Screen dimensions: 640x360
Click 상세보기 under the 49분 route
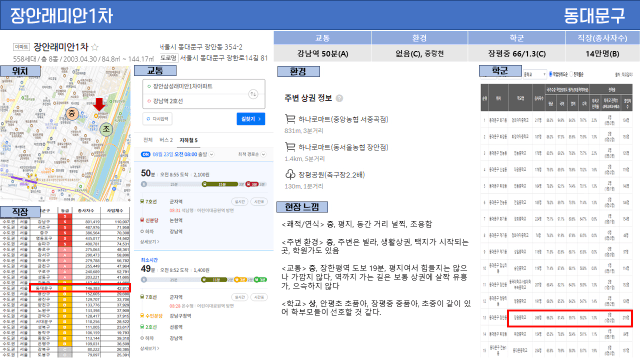point(150,348)
